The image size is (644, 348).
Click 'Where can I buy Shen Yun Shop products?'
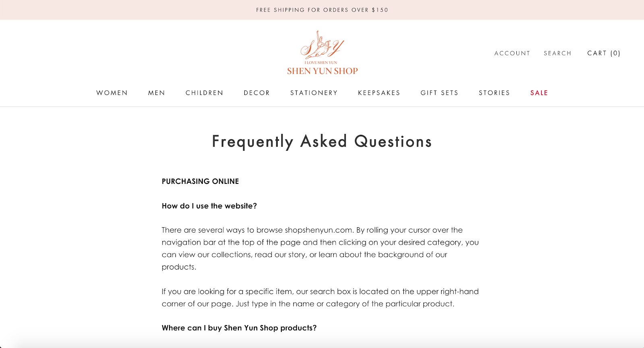(x=239, y=328)
